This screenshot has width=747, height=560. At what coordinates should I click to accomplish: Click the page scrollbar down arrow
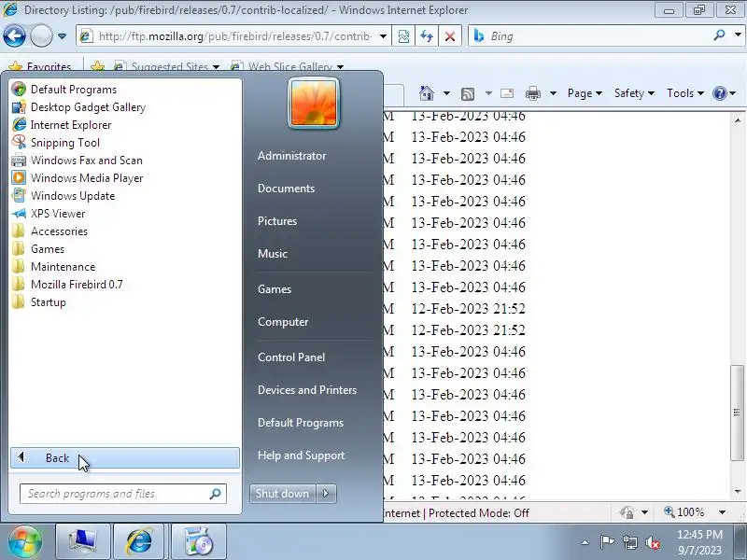point(738,491)
